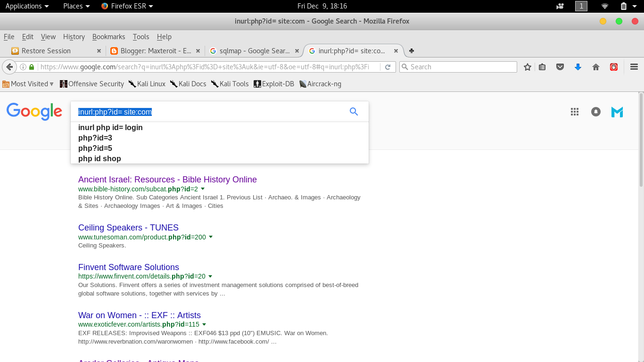Close the Blogger Maxteroit tab
Image resolution: width=644 pixels, height=362 pixels.
tap(198, 51)
